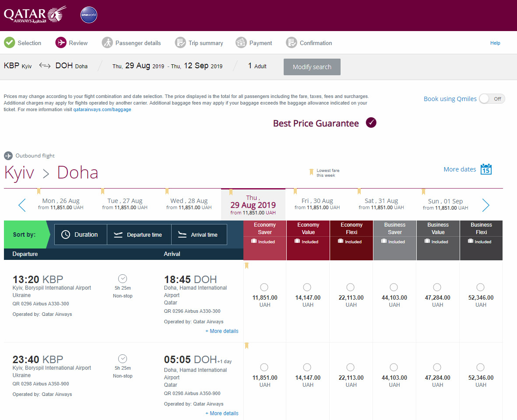Viewport: 517px width, 420px height.
Task: Click the baggage icon under Business Flexi
Action: pos(471,241)
